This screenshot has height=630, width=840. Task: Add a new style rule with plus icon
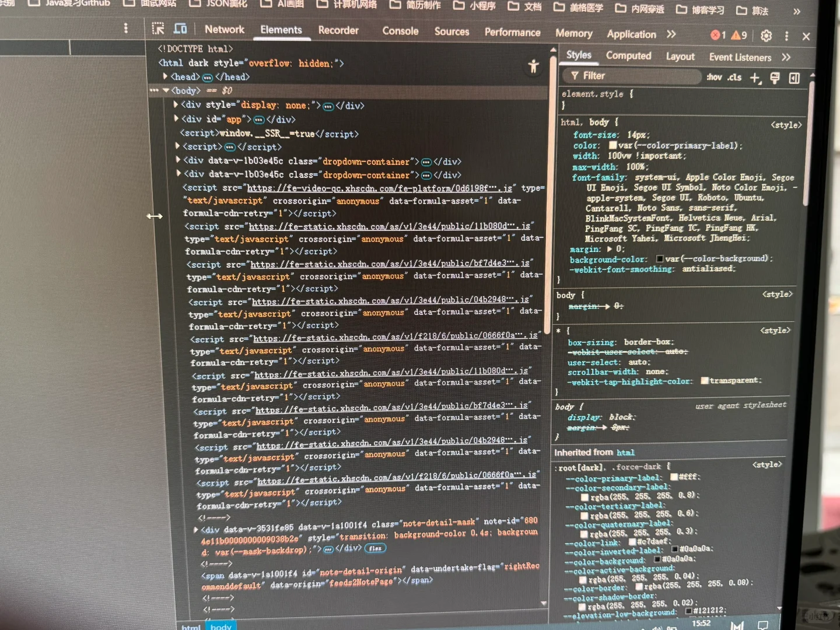pos(755,78)
